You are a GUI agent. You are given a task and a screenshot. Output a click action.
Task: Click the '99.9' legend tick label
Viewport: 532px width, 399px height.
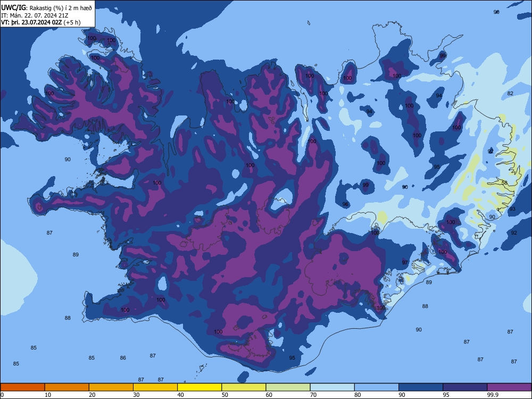[492, 395]
